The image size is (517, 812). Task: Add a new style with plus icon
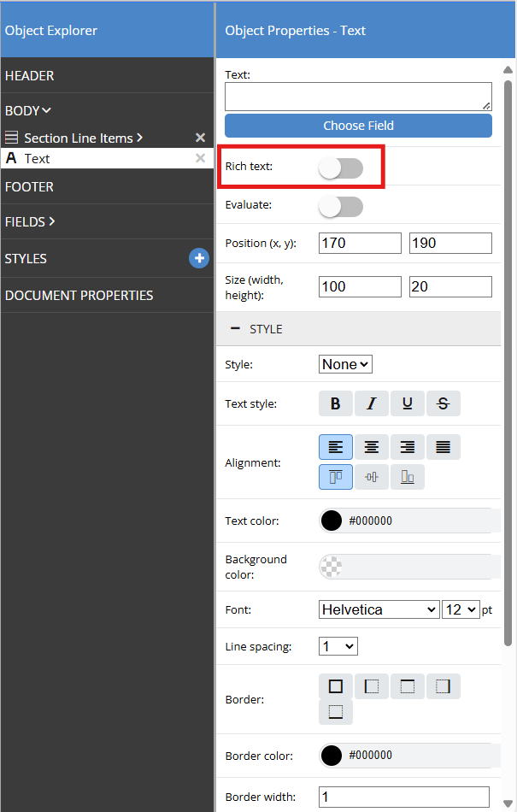tap(199, 258)
